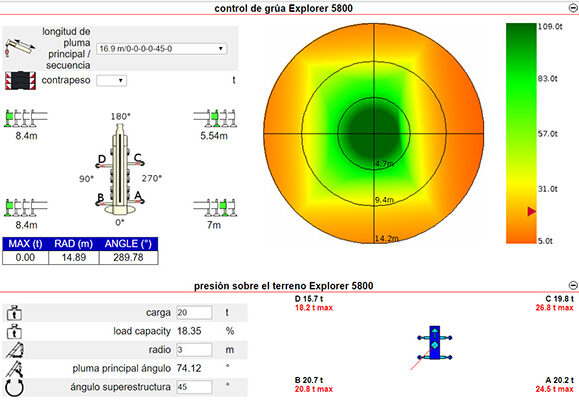Click inside the carga input field
Viewport: 579px width, 405px height.
click(194, 313)
